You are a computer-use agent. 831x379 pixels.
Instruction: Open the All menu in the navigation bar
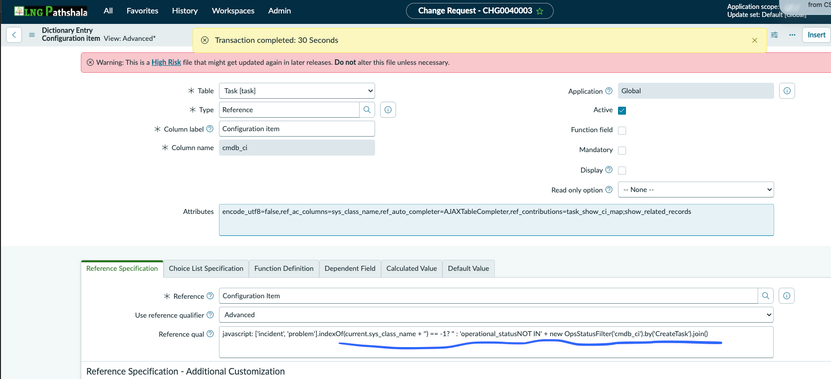click(x=108, y=11)
